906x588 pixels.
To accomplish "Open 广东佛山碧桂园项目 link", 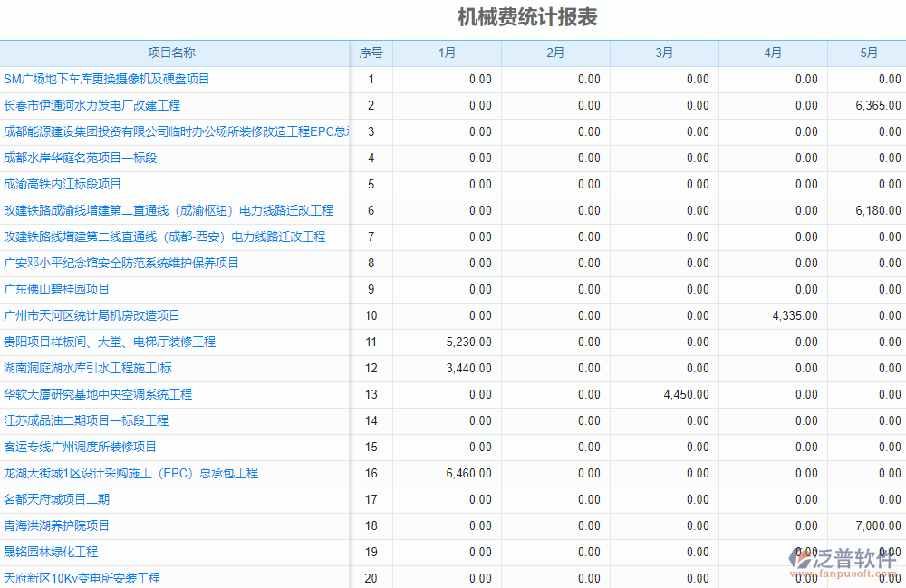I will point(62,289).
